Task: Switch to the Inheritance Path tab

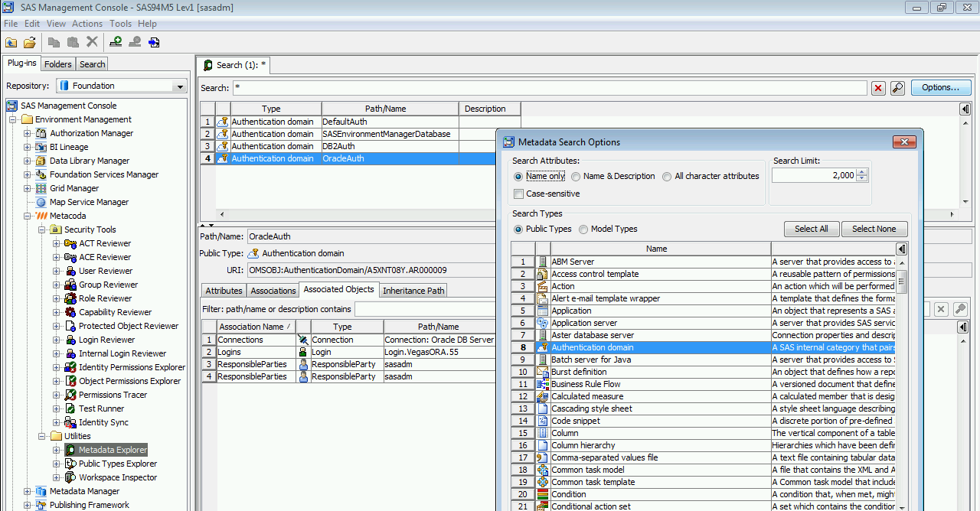Action: tap(413, 291)
